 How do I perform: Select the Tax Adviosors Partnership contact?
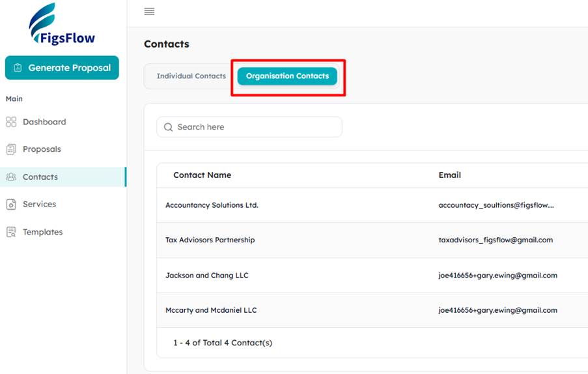(372, 240)
